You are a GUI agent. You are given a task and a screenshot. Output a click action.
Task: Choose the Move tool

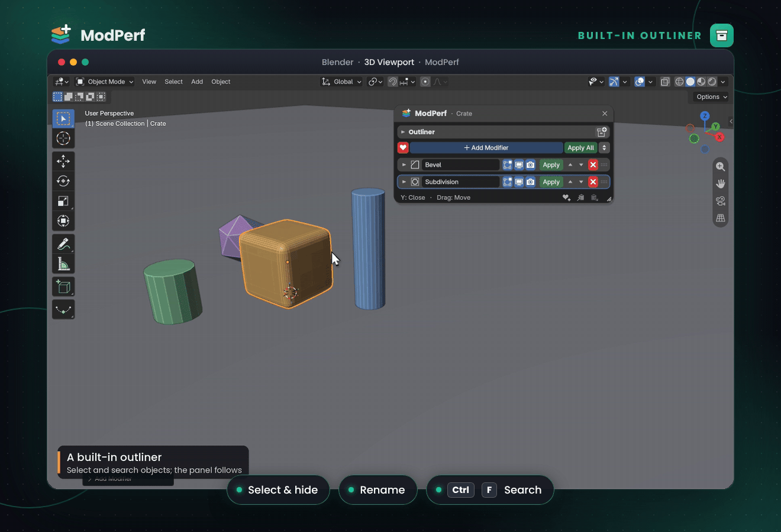63,161
